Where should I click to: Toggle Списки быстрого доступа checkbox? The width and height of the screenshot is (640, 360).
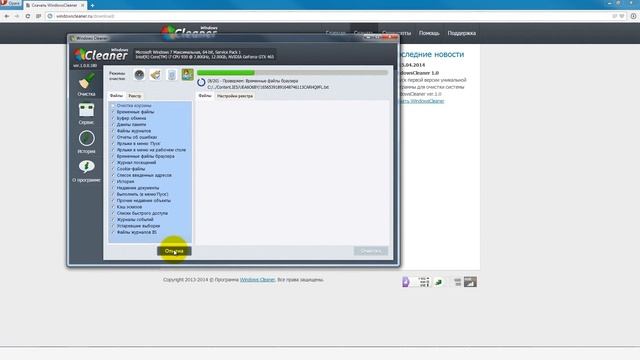coord(113,213)
